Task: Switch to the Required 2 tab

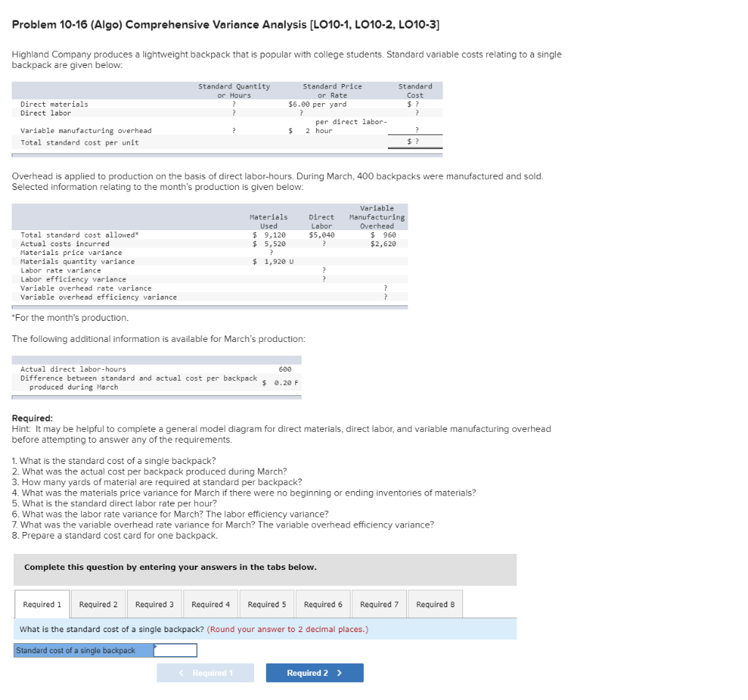Action: [x=98, y=604]
